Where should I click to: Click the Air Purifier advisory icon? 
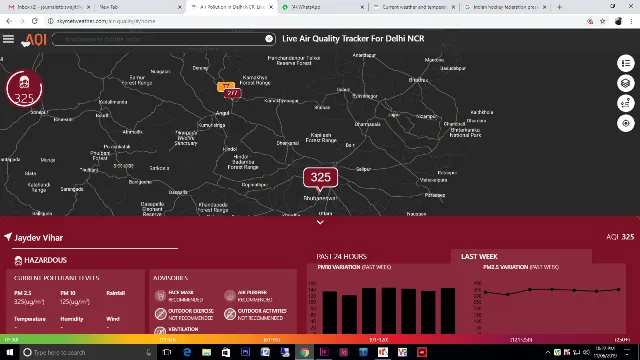pyautogui.click(x=229, y=295)
